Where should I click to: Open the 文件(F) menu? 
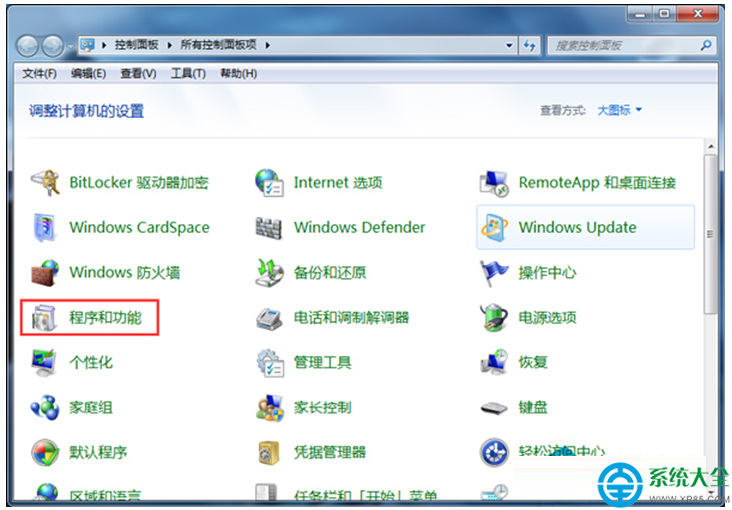coord(39,74)
